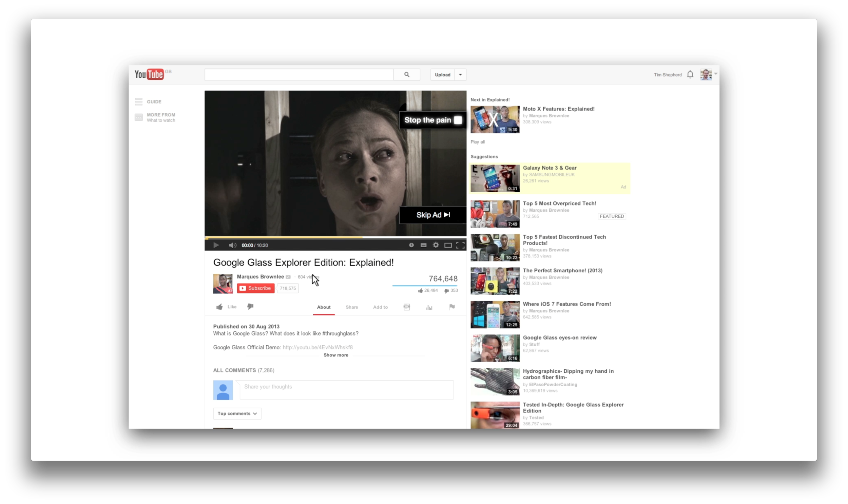Open Marques Brownlee channel name link
The image size is (848, 504).
(260, 276)
